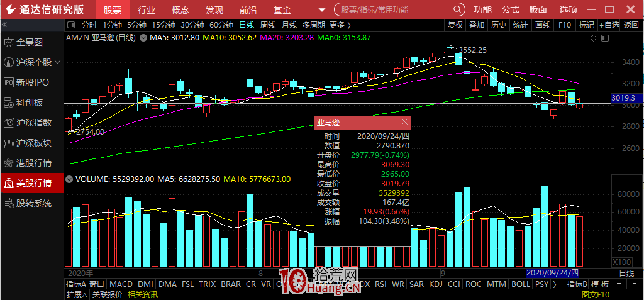Viewport: 644px width, 300px height.
Task: Expand the 沪深个股 chevron
Action: click(x=57, y=62)
